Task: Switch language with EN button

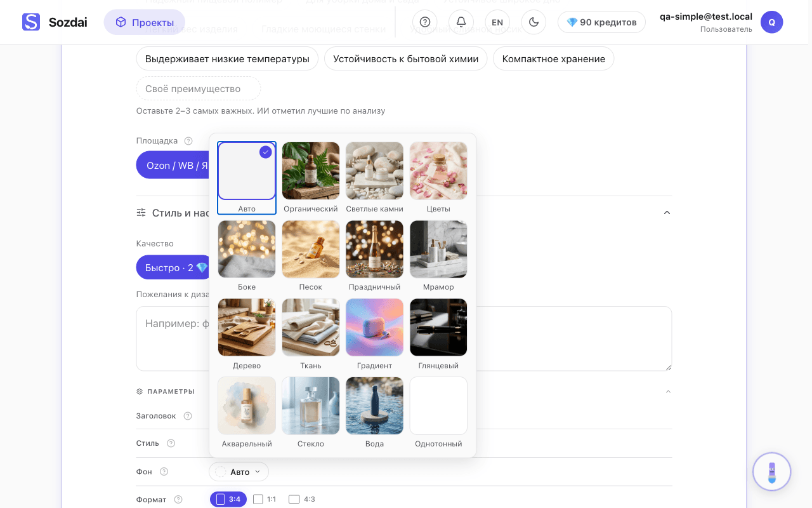Action: (497, 22)
